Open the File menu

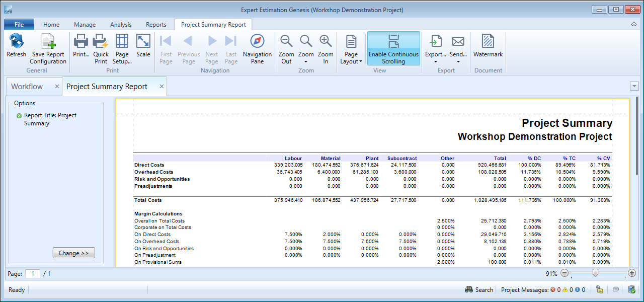click(19, 25)
